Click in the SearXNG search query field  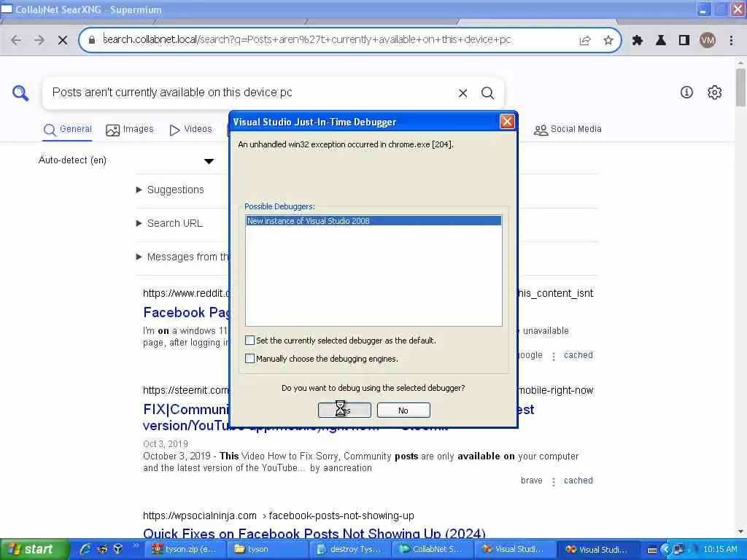point(248,93)
